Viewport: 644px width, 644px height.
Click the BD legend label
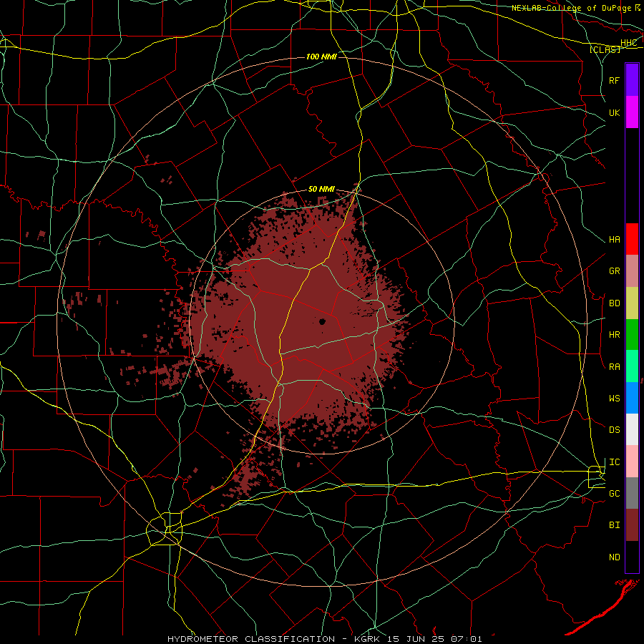tap(615, 303)
